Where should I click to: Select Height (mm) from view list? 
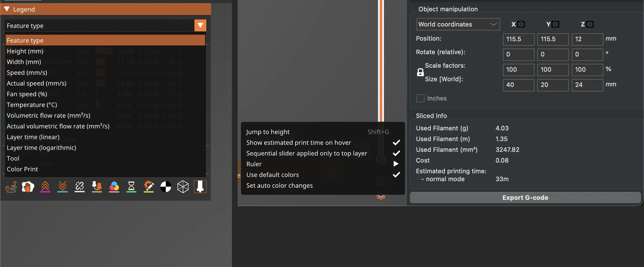105,51
